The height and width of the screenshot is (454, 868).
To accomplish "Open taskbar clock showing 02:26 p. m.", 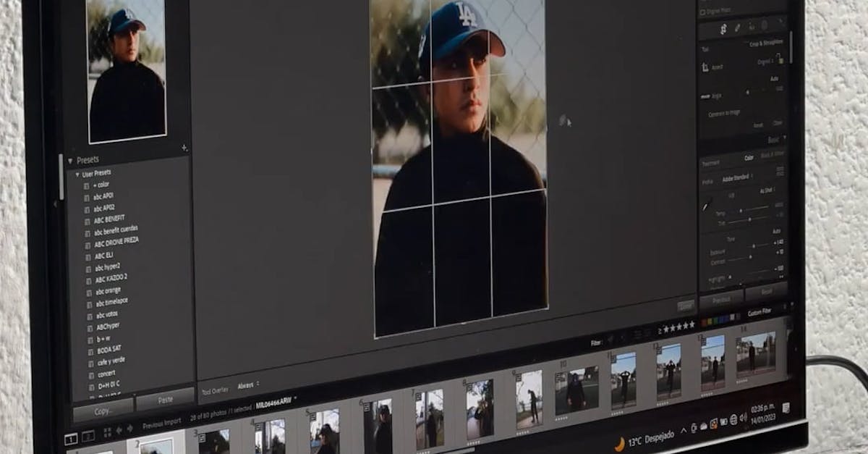I will [762, 412].
